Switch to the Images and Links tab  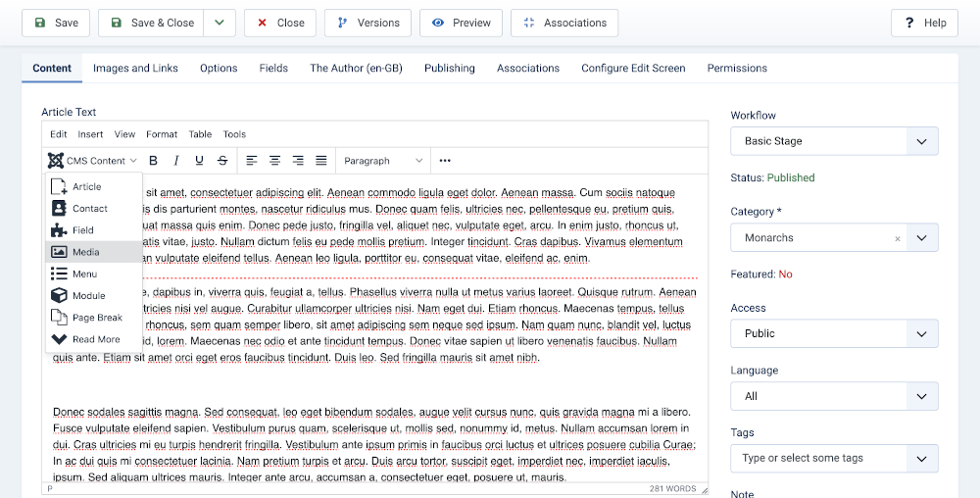click(x=135, y=69)
